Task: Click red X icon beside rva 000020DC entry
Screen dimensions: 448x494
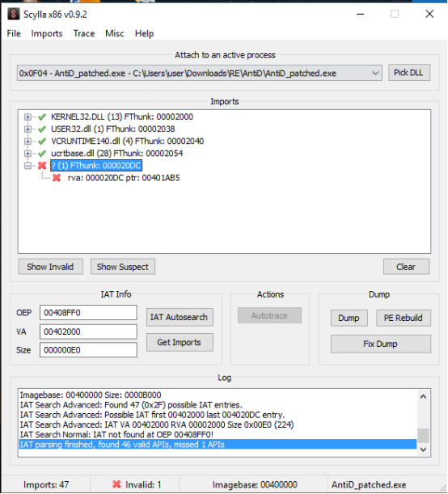Action: (57, 178)
